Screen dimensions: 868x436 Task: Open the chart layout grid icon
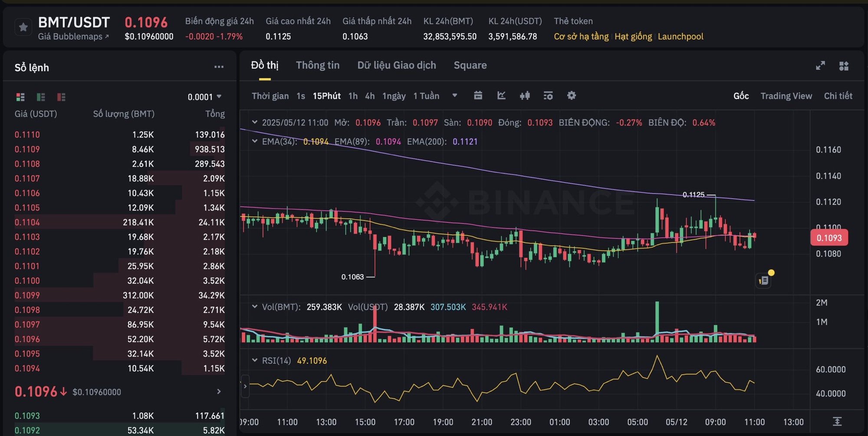844,66
